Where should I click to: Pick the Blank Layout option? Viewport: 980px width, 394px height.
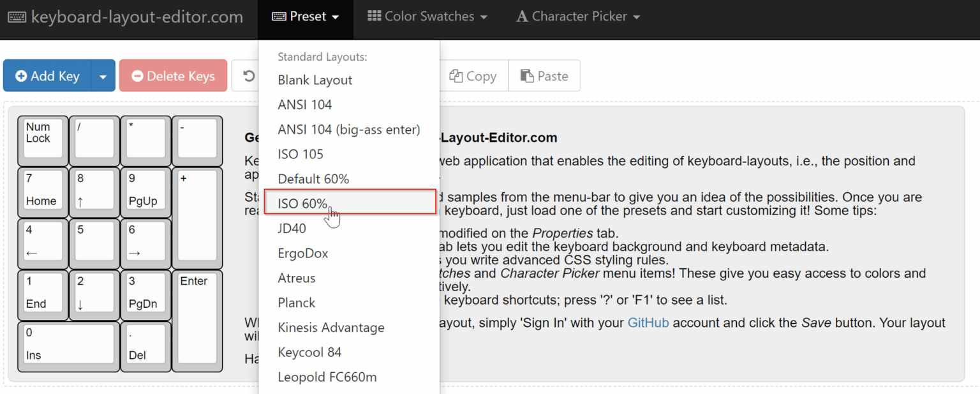(350, 80)
